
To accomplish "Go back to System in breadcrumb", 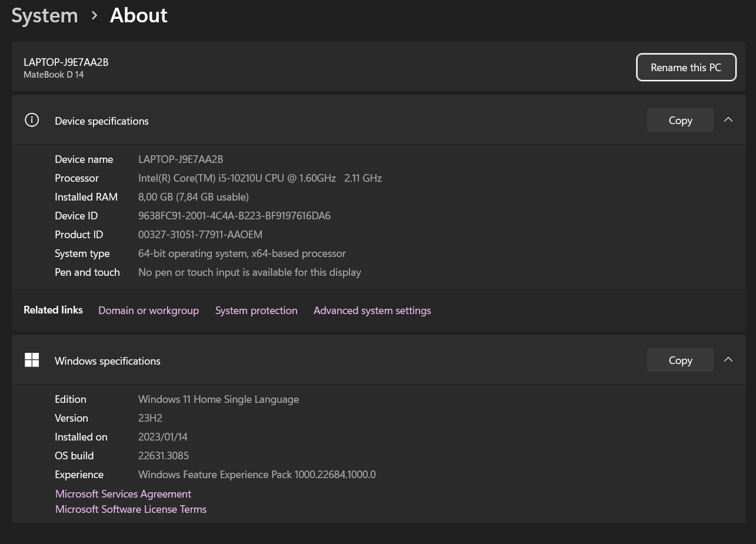I will click(x=45, y=16).
